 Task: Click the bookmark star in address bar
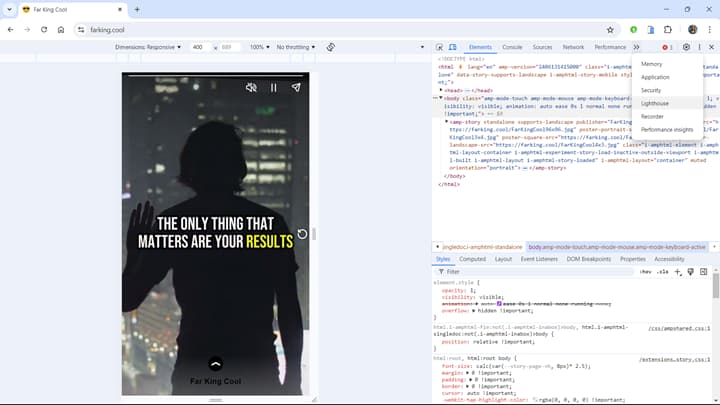click(x=611, y=30)
